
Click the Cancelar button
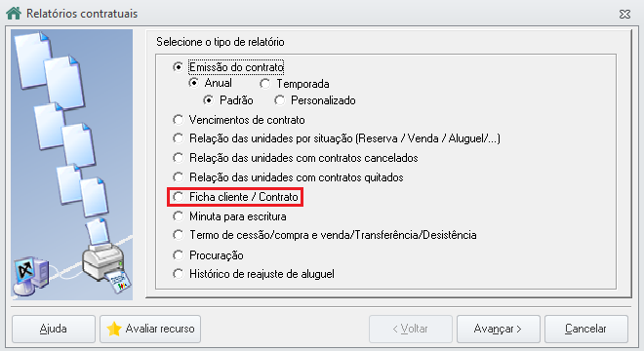tap(586, 329)
